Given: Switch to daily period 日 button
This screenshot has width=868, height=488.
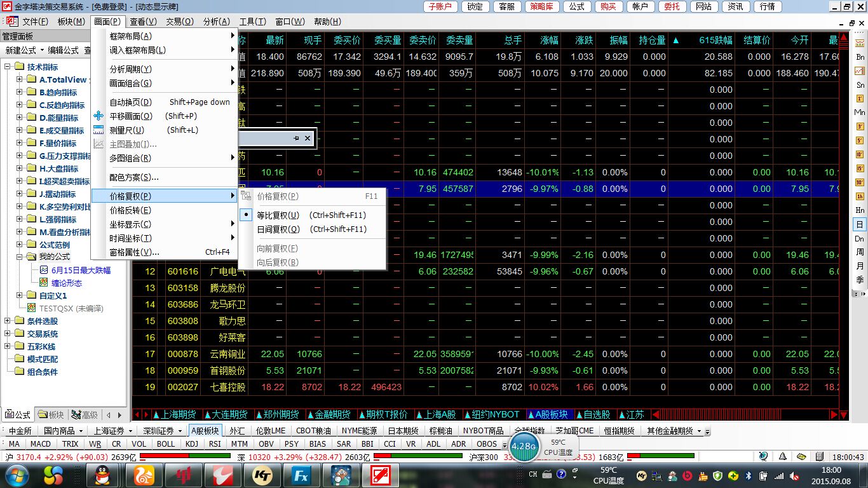Looking at the screenshot, I should click(860, 225).
